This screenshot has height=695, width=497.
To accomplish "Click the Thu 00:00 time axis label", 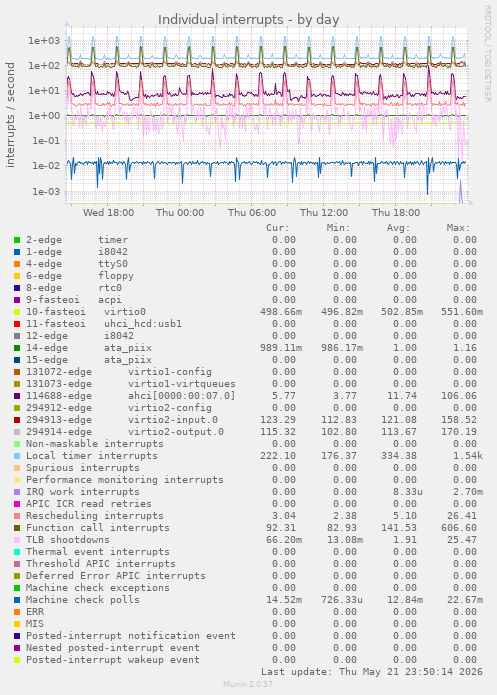I will 180,213.
